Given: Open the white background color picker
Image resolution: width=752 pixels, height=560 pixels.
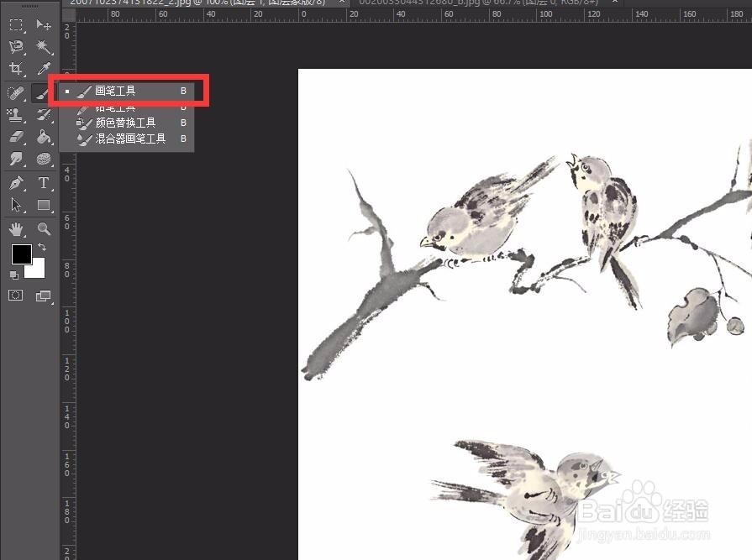Looking at the screenshot, I should [x=39, y=270].
